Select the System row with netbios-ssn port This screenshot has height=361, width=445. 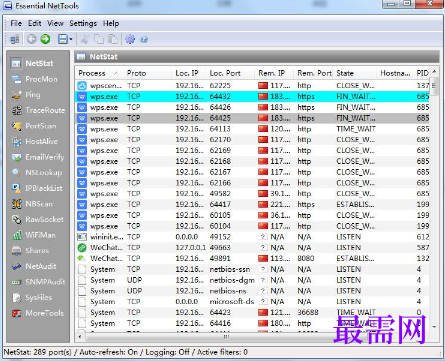click(253, 269)
